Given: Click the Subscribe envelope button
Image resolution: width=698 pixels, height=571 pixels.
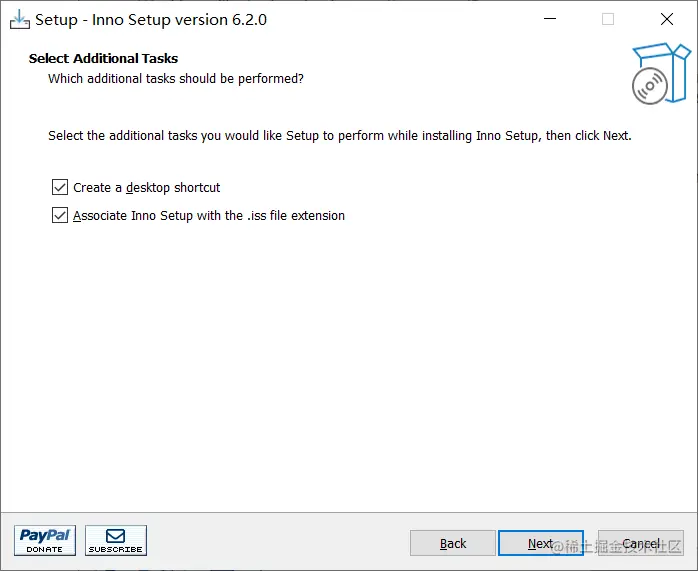Looking at the screenshot, I should pyautogui.click(x=116, y=540).
